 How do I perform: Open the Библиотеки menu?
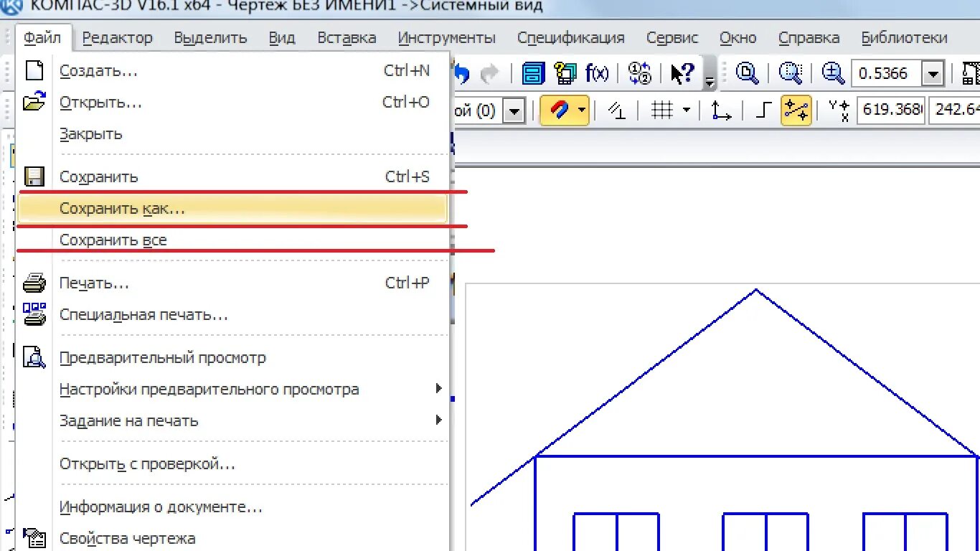click(904, 37)
